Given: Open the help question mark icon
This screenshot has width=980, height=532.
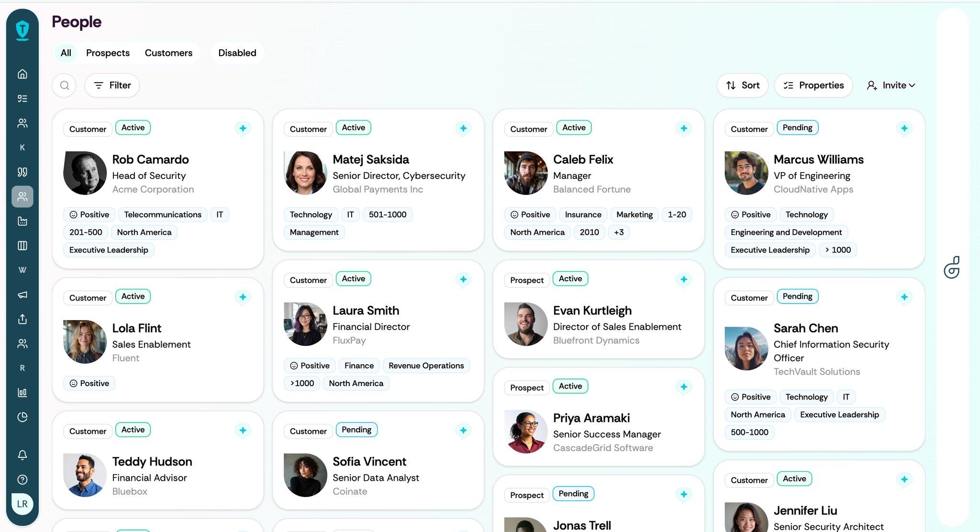Looking at the screenshot, I should point(22,479).
